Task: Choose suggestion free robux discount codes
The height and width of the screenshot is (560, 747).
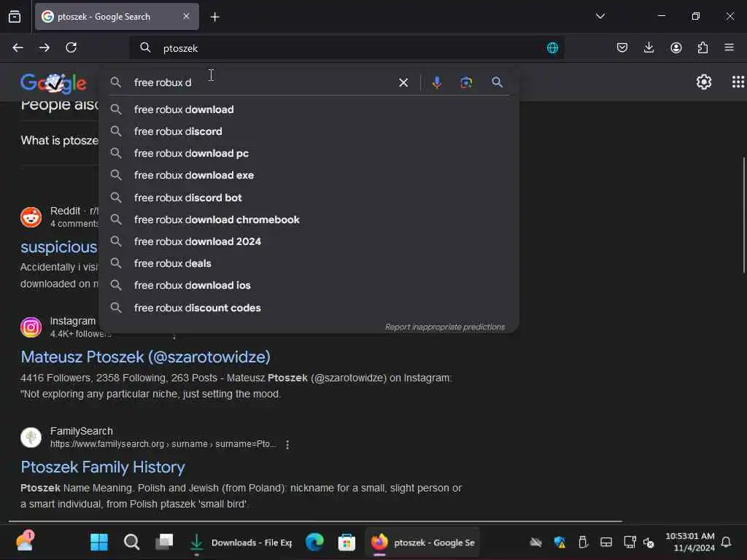Action: point(309,308)
